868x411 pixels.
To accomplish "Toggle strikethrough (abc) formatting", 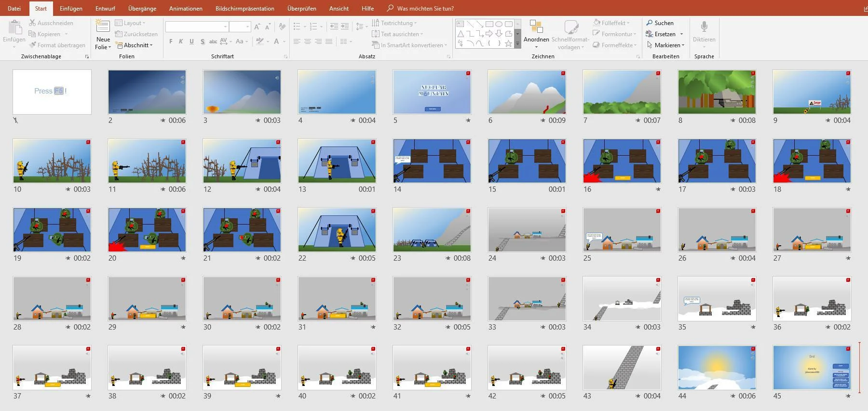I will coord(213,41).
